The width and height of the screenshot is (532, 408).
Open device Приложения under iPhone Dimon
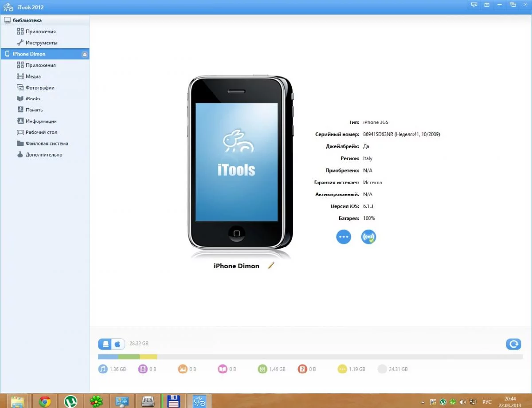pyautogui.click(x=36, y=65)
